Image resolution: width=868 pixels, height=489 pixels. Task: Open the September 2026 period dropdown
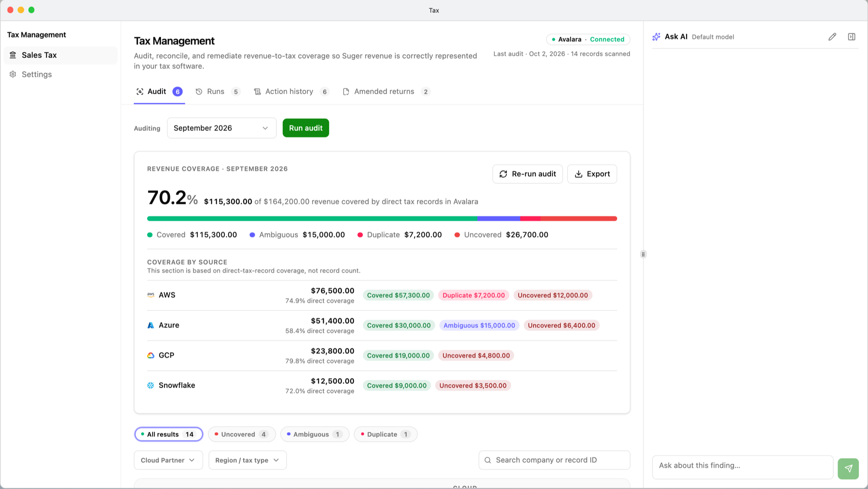coord(221,128)
